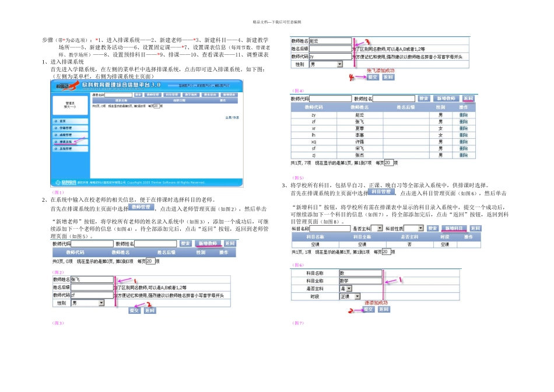This screenshot has height=392, width=554.
Task: Click 教师代码 field containing zf
Action: 92,295
